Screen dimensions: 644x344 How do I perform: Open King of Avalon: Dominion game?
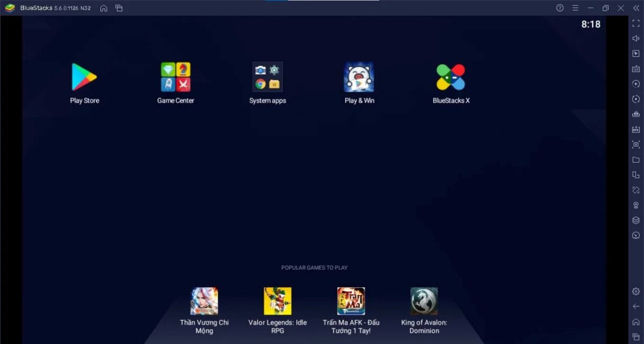424,301
